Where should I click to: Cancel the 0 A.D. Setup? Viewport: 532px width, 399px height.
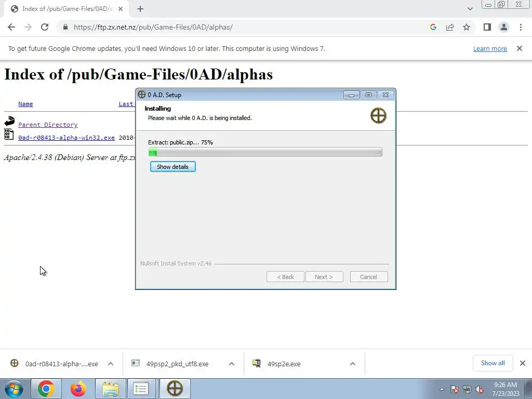coord(369,277)
